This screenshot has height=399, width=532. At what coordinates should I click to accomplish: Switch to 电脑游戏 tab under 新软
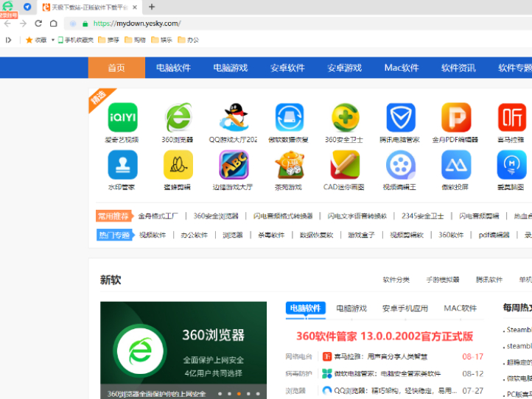point(351,308)
